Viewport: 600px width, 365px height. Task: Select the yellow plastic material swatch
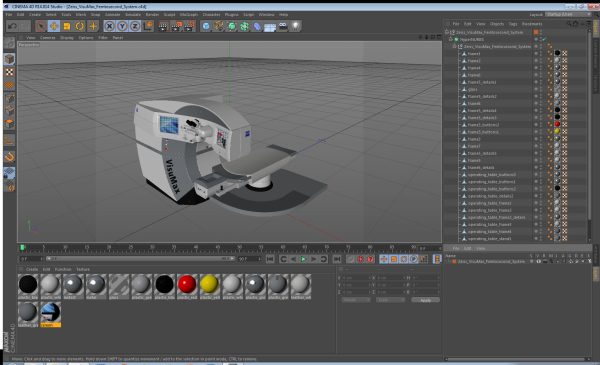click(210, 286)
